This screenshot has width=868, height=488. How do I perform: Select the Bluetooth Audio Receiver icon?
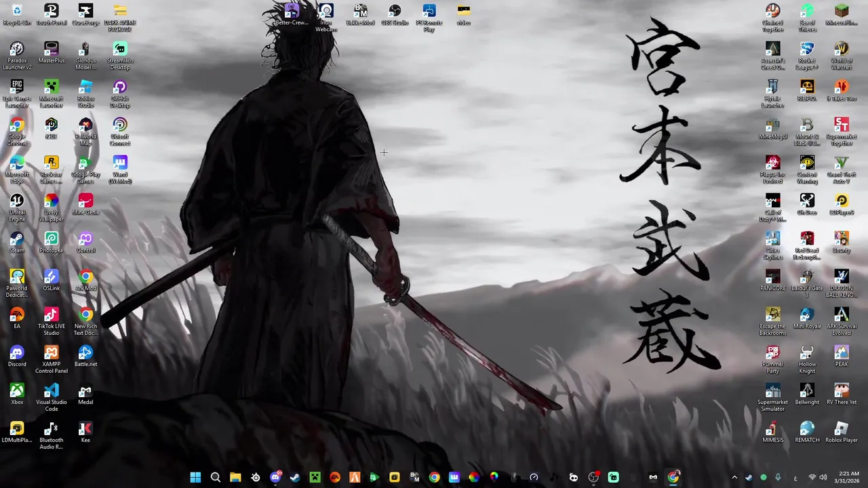coord(52,435)
